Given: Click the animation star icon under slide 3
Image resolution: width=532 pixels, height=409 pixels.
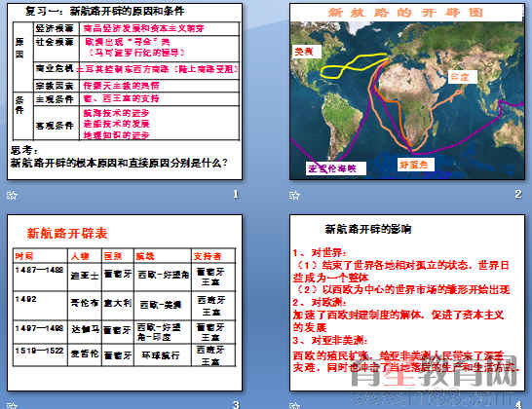Looking at the screenshot, I should tap(12, 405).
